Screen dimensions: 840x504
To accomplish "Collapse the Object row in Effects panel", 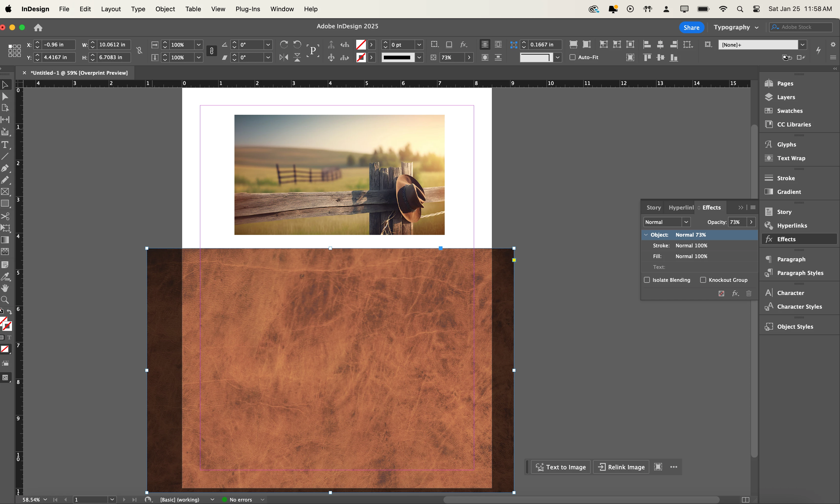I will point(646,235).
